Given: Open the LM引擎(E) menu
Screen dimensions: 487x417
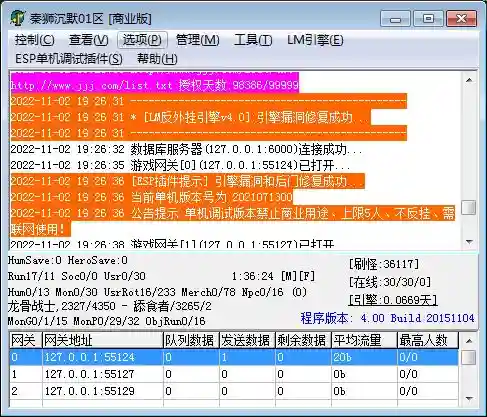Looking at the screenshot, I should (315, 40).
